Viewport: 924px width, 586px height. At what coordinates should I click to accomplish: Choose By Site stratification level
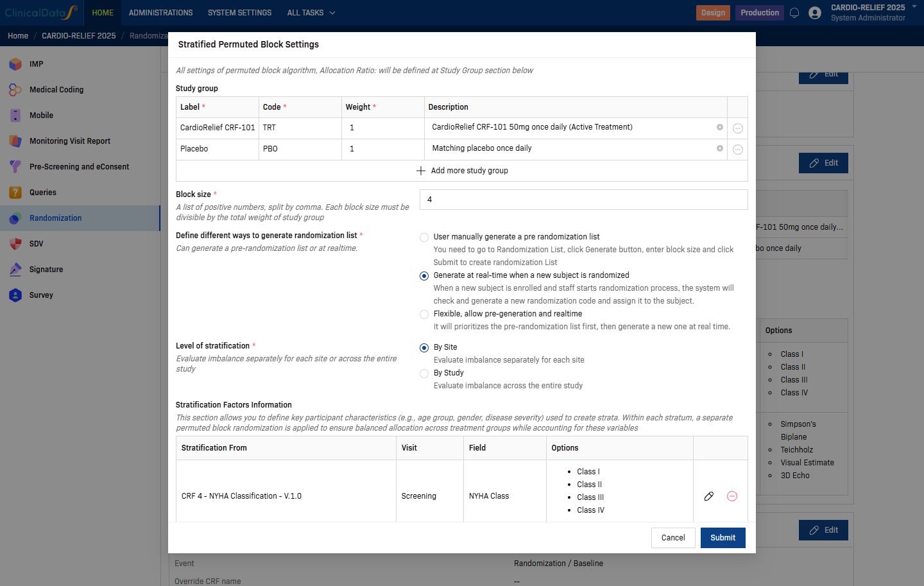pyautogui.click(x=424, y=348)
